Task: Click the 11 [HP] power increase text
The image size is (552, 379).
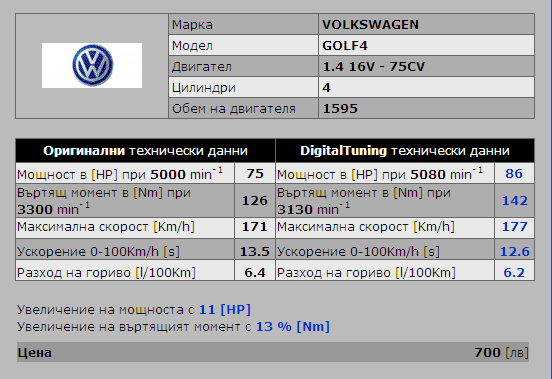Action: click(225, 310)
